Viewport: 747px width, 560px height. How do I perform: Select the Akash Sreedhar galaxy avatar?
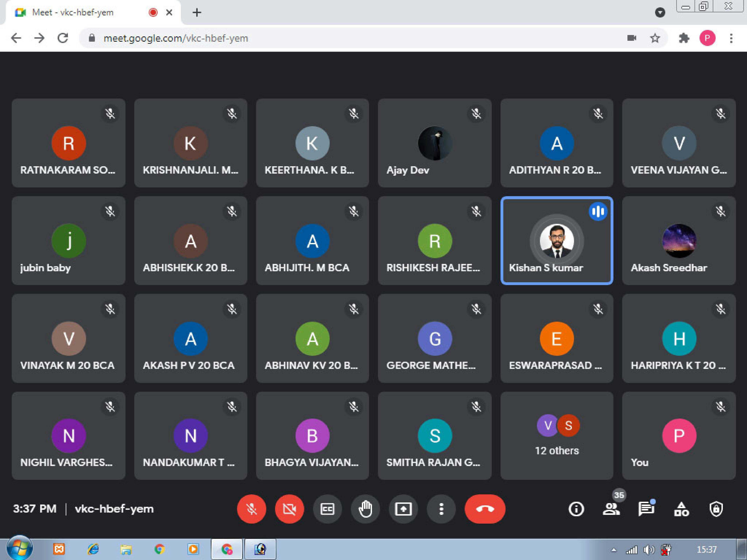coord(679,241)
